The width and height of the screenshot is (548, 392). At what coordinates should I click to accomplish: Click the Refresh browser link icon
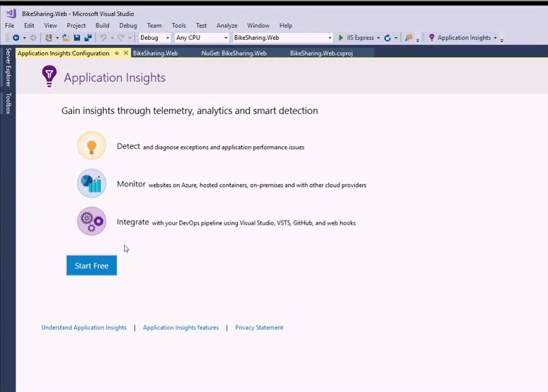pos(387,38)
